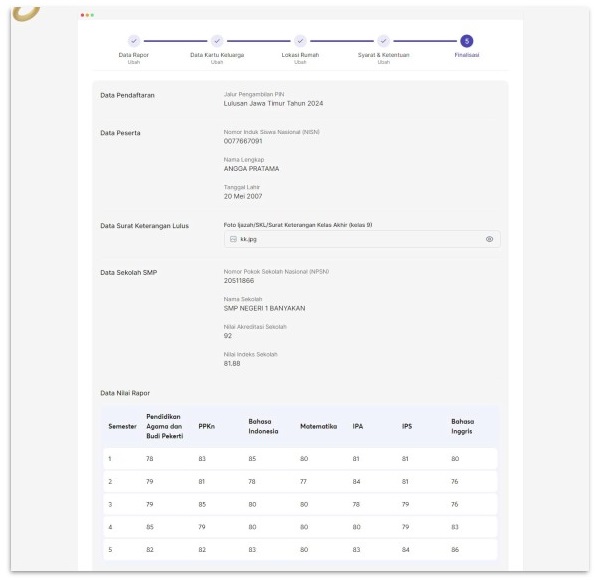The width and height of the screenshot is (601, 580).
Task: Click the Data Nilai Rapor heading
Action: (125, 393)
